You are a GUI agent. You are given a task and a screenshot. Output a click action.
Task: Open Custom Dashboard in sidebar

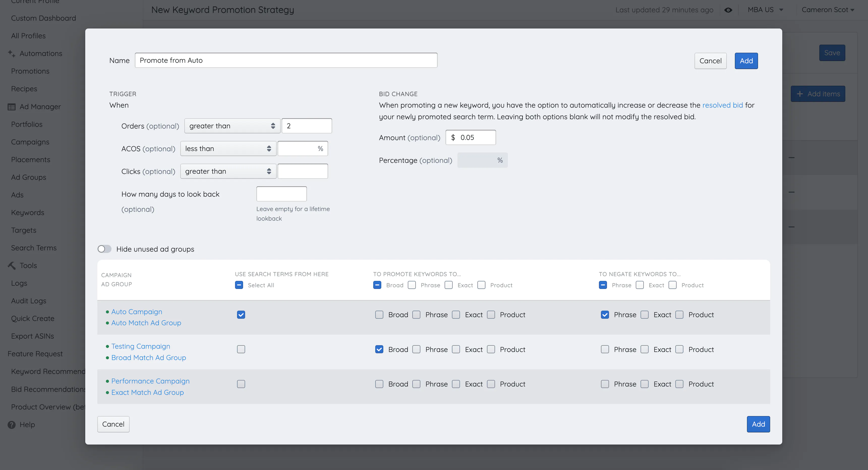pos(43,18)
